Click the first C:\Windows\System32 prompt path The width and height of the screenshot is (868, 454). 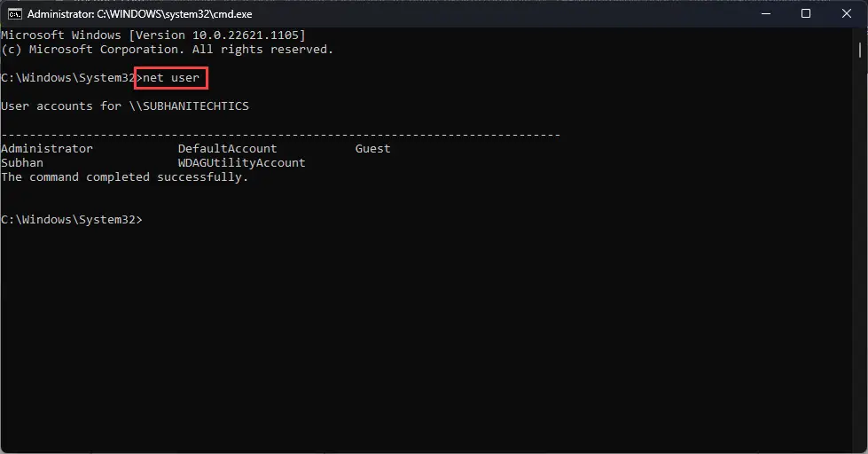click(67, 78)
